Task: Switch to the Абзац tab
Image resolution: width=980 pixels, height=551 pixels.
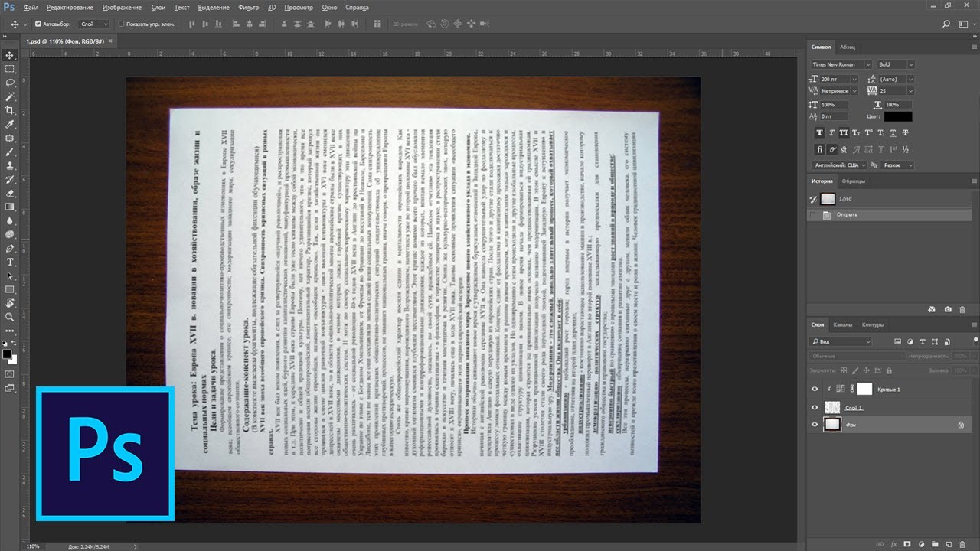Action: click(848, 47)
